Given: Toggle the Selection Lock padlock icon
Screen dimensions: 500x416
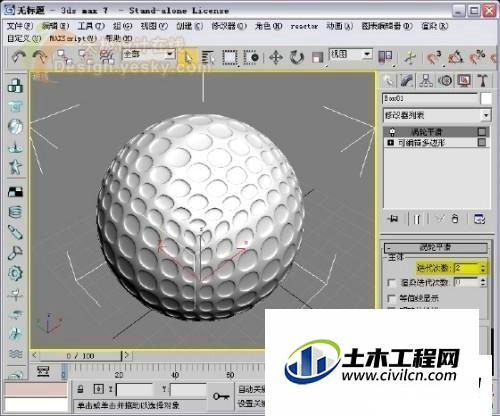Looking at the screenshot, I should pyautogui.click(x=81, y=389).
